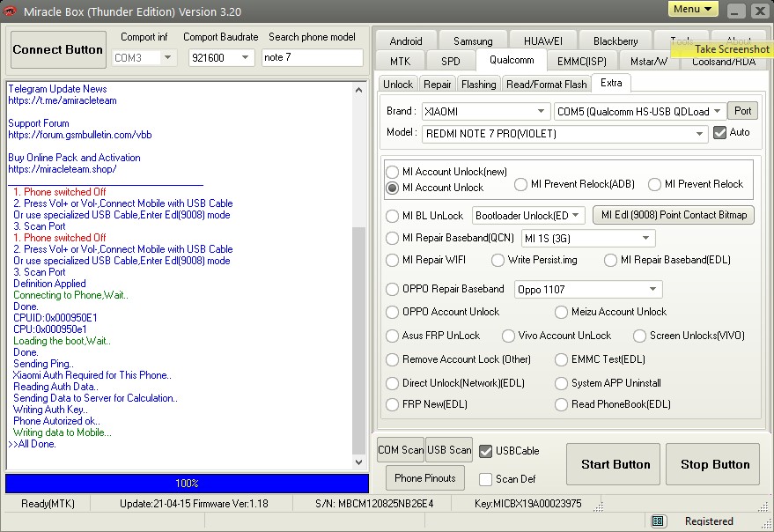
Task: Open the Mstar/W tab
Action: point(649,62)
